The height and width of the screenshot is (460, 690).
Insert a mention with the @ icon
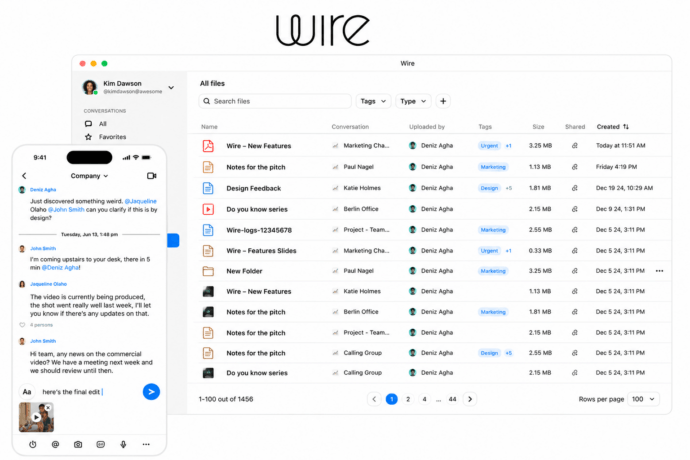click(x=55, y=445)
